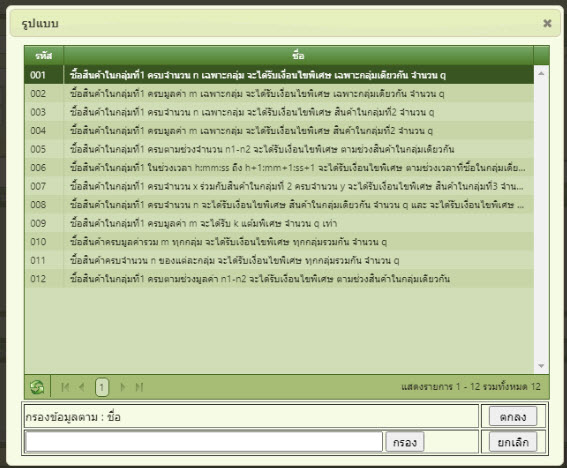
Task: Close the รูปแบบ dialog
Action: pos(547,23)
